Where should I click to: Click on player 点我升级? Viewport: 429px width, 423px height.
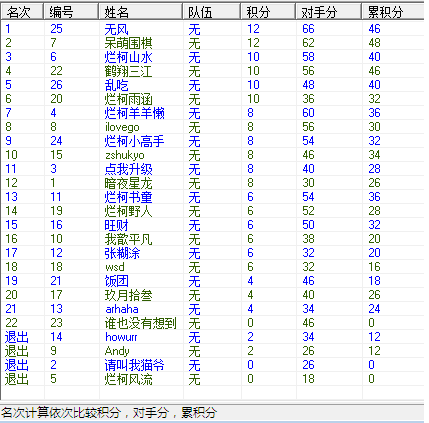128,169
